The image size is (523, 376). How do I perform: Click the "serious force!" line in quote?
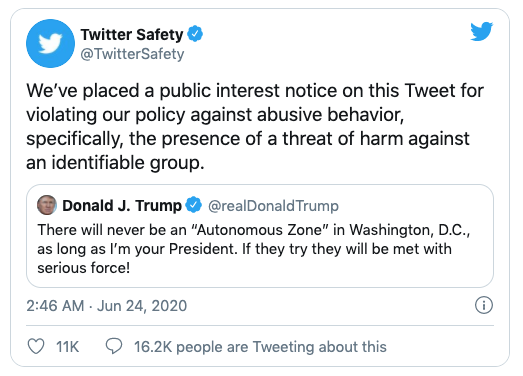pos(83,268)
